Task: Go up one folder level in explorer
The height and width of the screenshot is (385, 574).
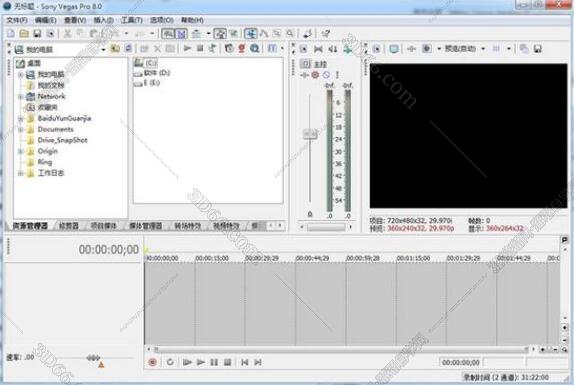Action: click(x=115, y=48)
